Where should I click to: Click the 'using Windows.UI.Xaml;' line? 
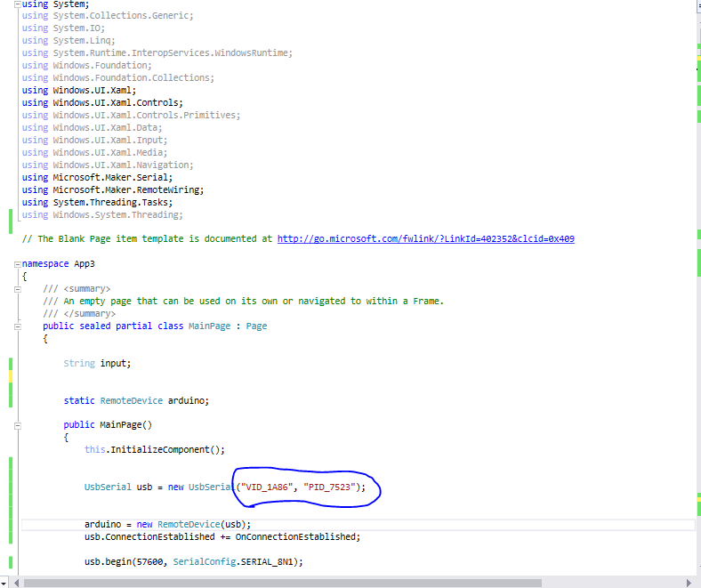pyautogui.click(x=79, y=91)
